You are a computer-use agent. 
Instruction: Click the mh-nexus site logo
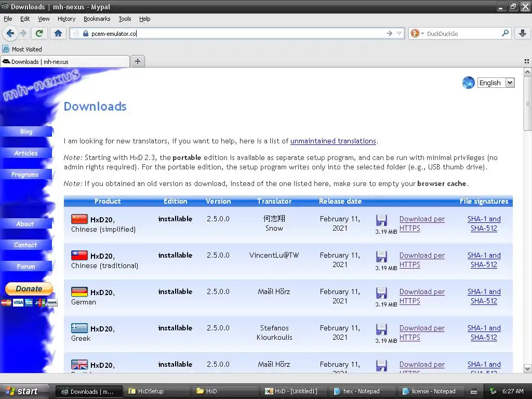[x=41, y=85]
